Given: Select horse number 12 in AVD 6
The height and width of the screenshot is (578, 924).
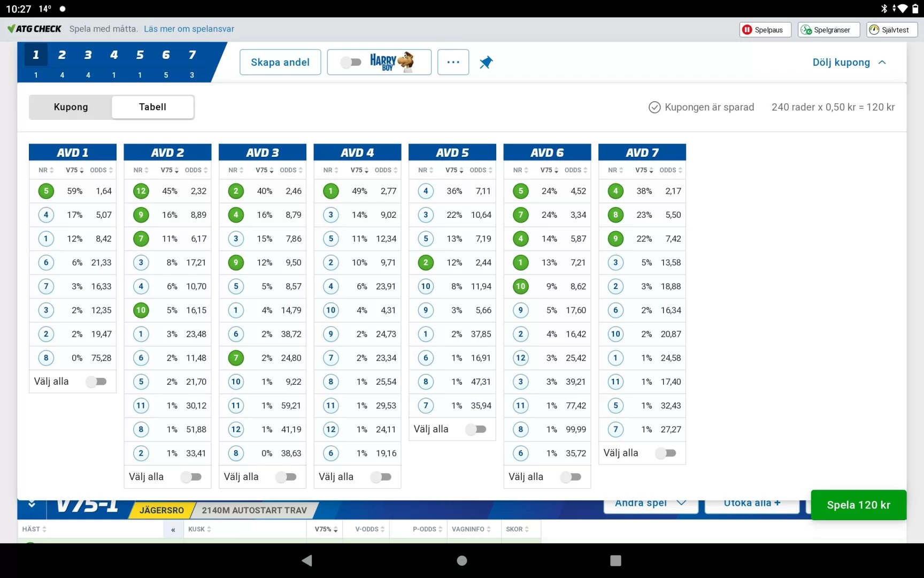Looking at the screenshot, I should click(x=521, y=358).
